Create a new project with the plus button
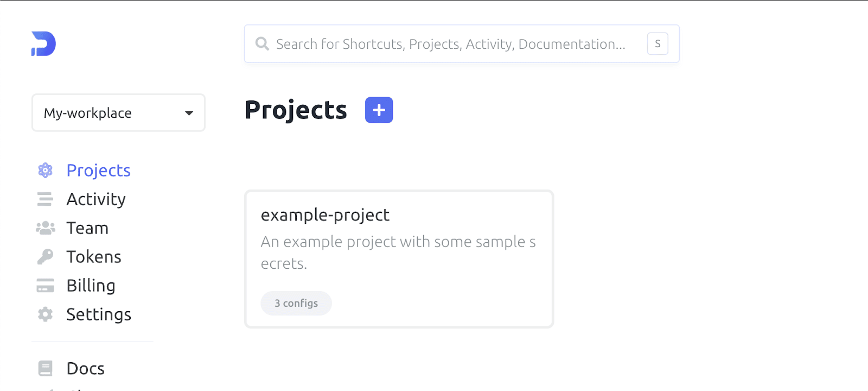 [379, 110]
